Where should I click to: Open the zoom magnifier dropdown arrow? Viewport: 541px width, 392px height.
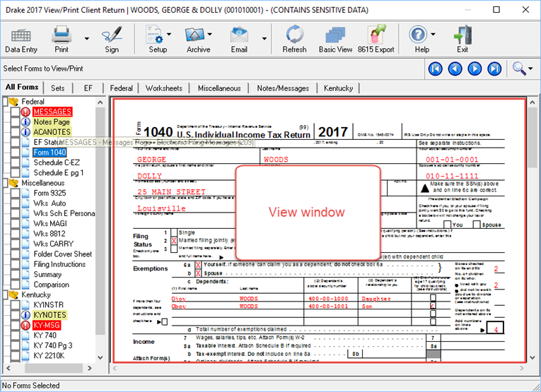530,69
